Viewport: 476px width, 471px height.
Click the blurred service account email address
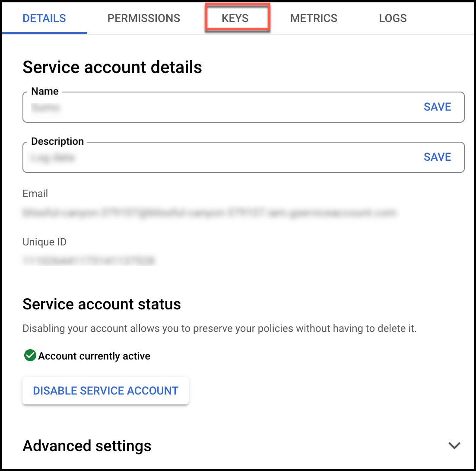pyautogui.click(x=209, y=213)
